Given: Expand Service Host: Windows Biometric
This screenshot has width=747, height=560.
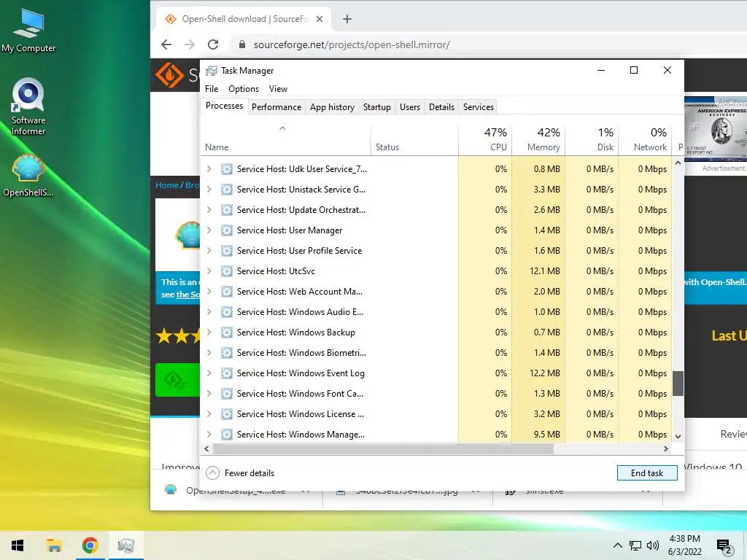Looking at the screenshot, I should click(x=209, y=353).
